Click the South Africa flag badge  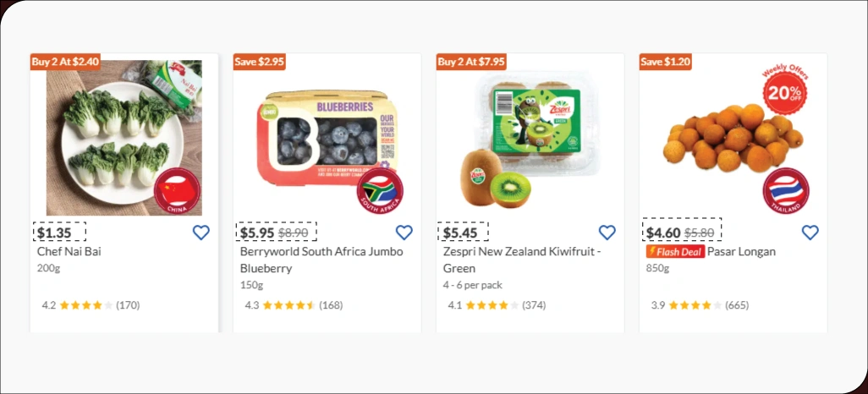(x=380, y=192)
